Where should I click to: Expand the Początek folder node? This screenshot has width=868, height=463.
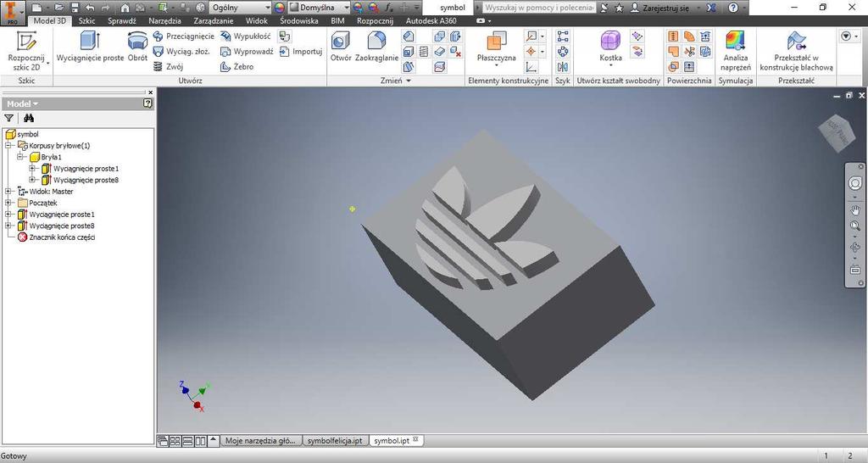[8, 204]
